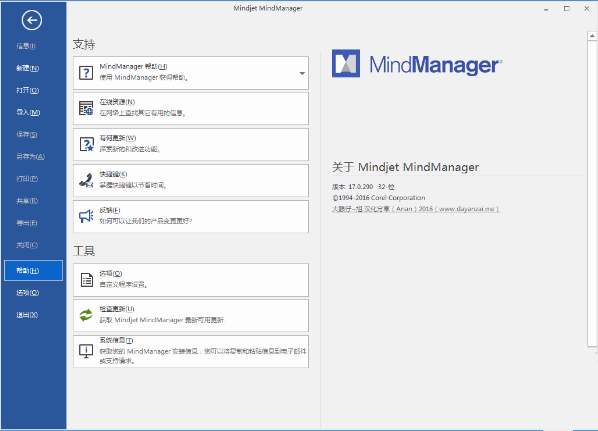Open 在线资源 online resources icon

pos(86,108)
